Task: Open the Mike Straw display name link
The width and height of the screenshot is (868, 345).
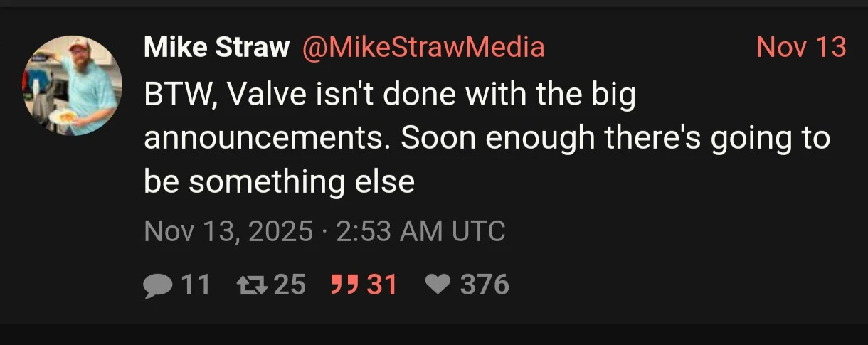Action: (217, 48)
